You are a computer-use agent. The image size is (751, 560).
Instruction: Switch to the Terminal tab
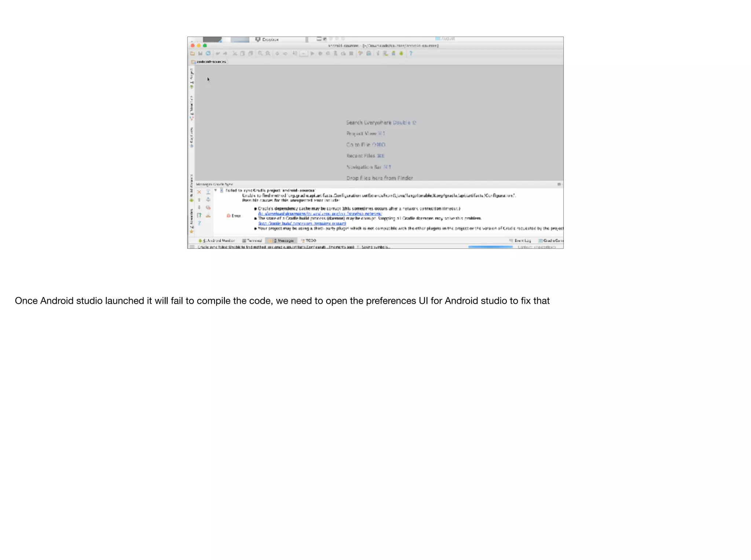coord(252,241)
